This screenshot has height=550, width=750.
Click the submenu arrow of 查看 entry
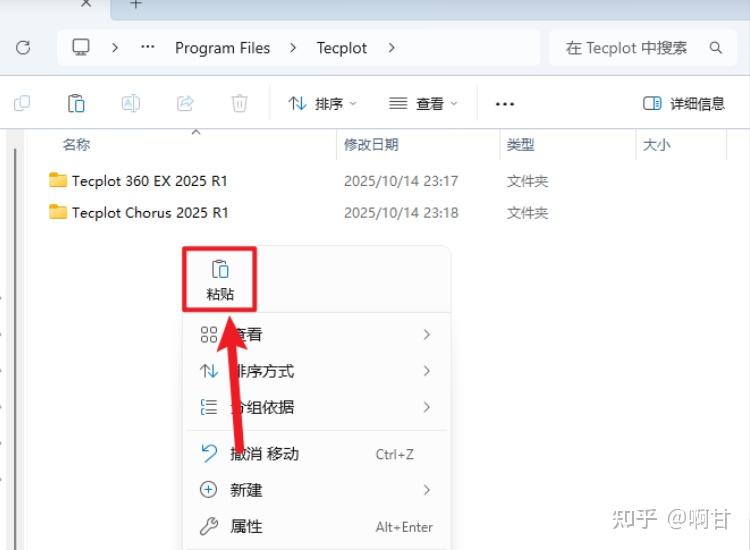(x=427, y=334)
